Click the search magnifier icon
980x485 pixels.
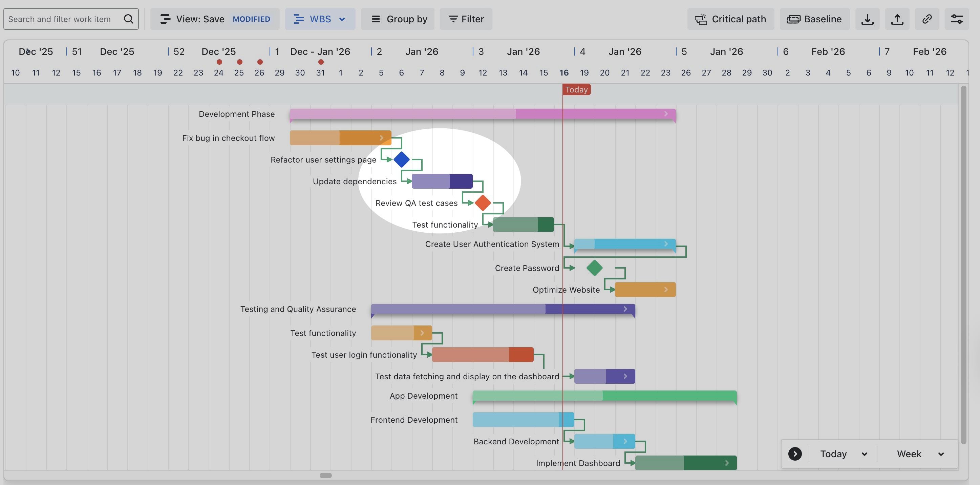129,19
